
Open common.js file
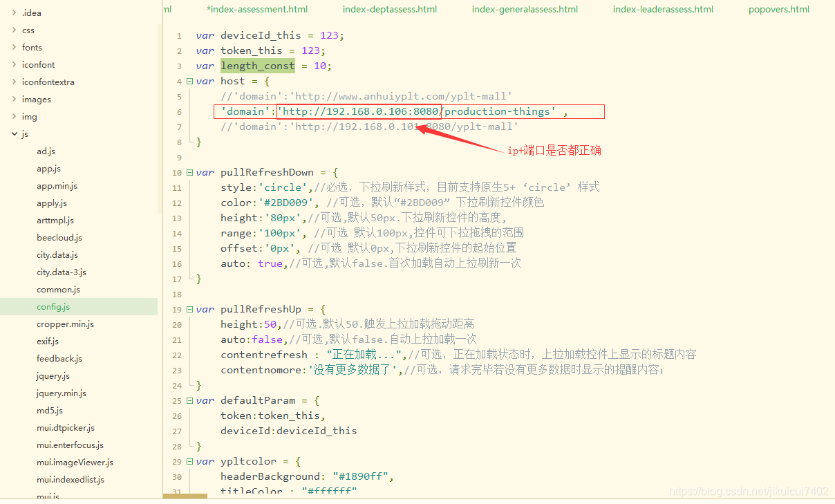tap(58, 290)
